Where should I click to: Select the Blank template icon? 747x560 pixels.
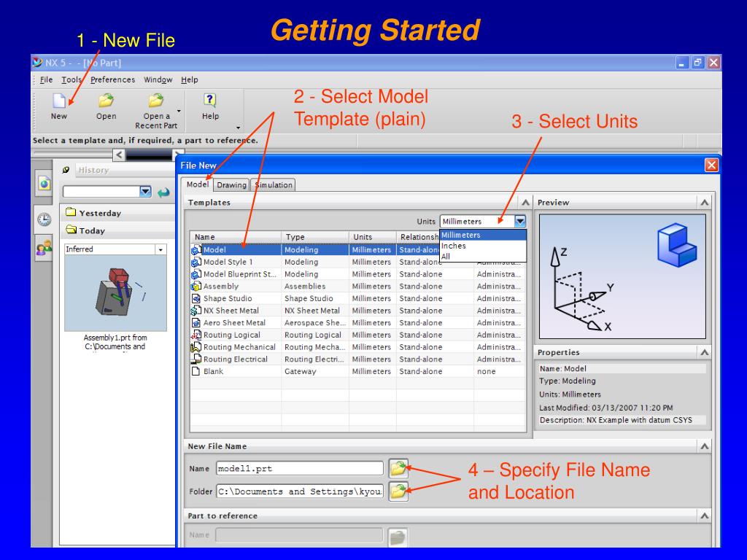(x=196, y=371)
